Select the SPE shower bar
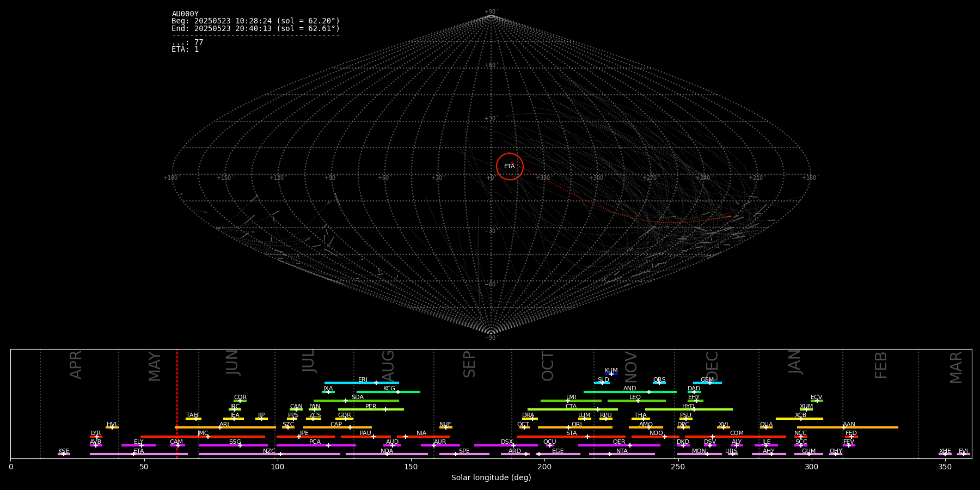980x490 pixels. pos(464,454)
